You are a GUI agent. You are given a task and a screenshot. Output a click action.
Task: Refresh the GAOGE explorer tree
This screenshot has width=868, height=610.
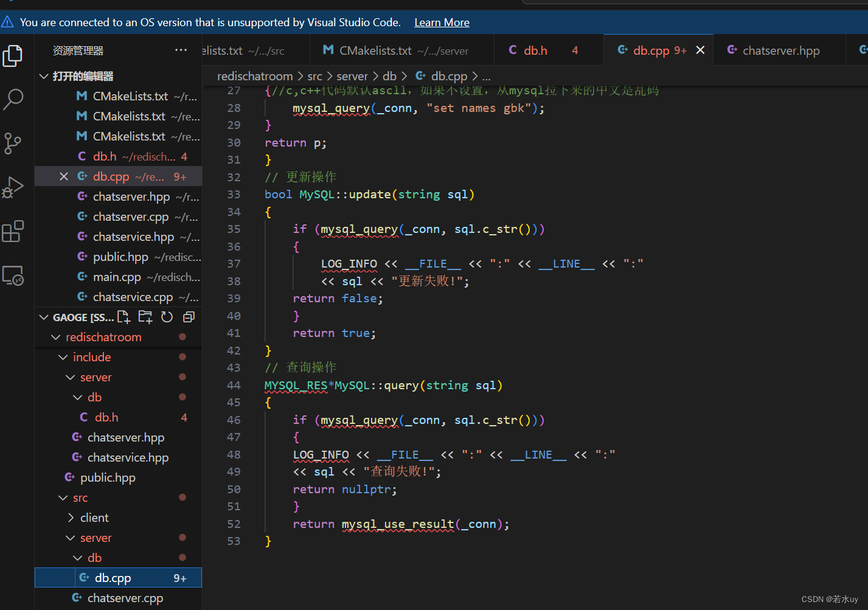pos(167,317)
